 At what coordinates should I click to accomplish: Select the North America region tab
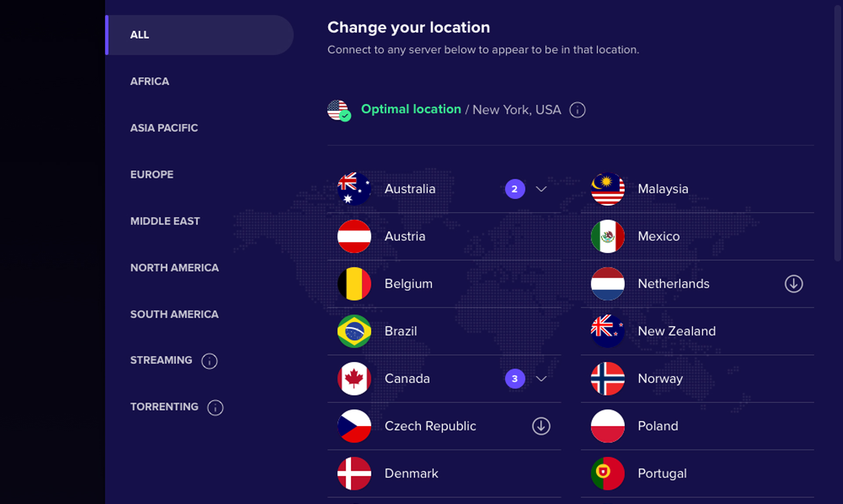click(174, 267)
